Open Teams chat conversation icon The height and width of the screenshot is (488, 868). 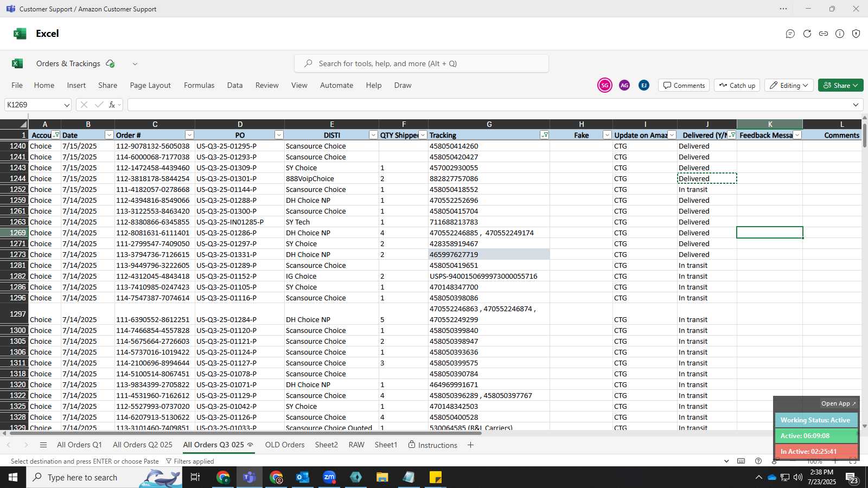(x=790, y=34)
